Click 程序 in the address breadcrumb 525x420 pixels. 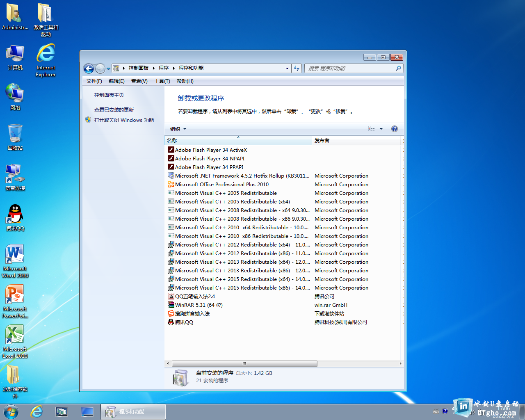tap(164, 68)
